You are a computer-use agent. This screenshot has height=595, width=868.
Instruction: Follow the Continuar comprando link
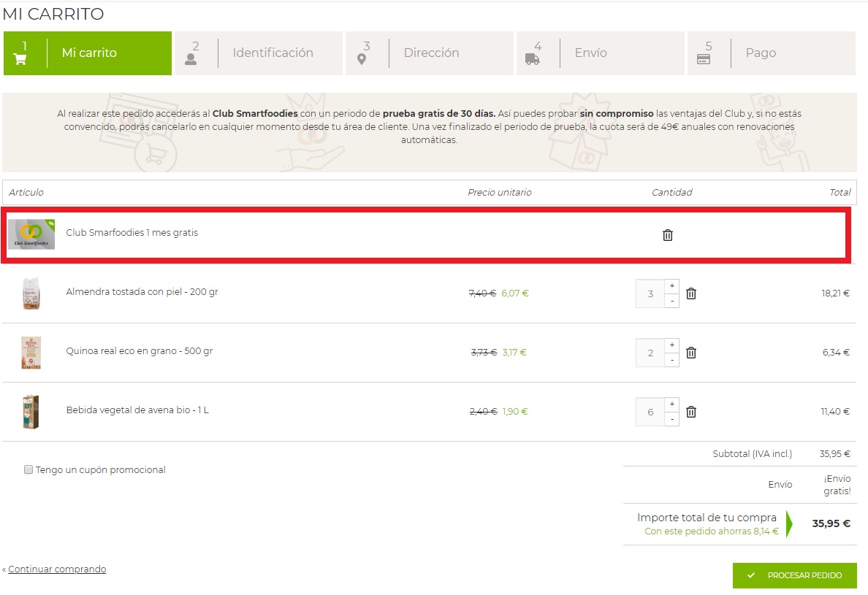pos(57,569)
